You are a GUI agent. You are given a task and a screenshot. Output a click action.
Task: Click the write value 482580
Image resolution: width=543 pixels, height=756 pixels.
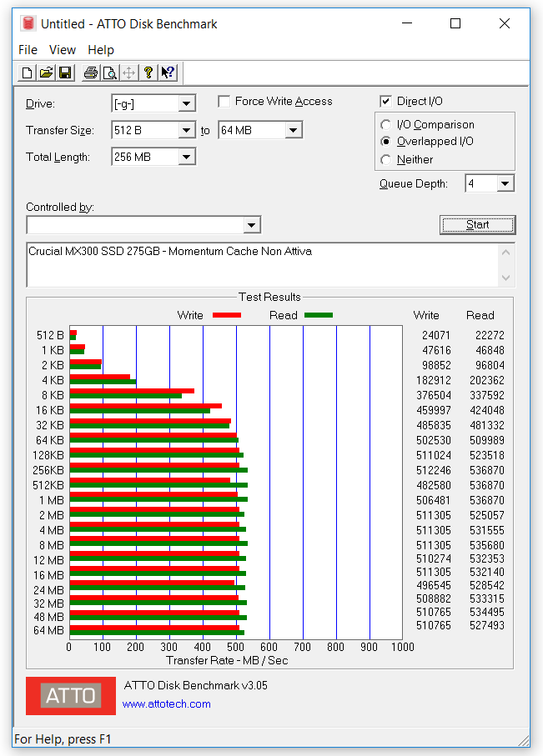434,485
